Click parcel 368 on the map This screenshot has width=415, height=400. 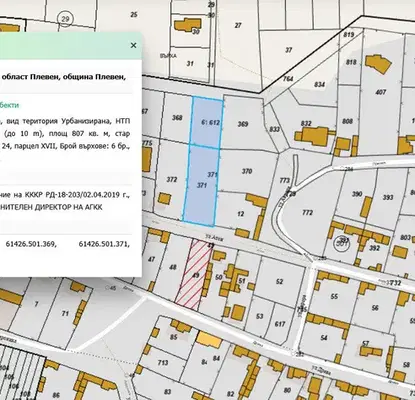(177, 118)
